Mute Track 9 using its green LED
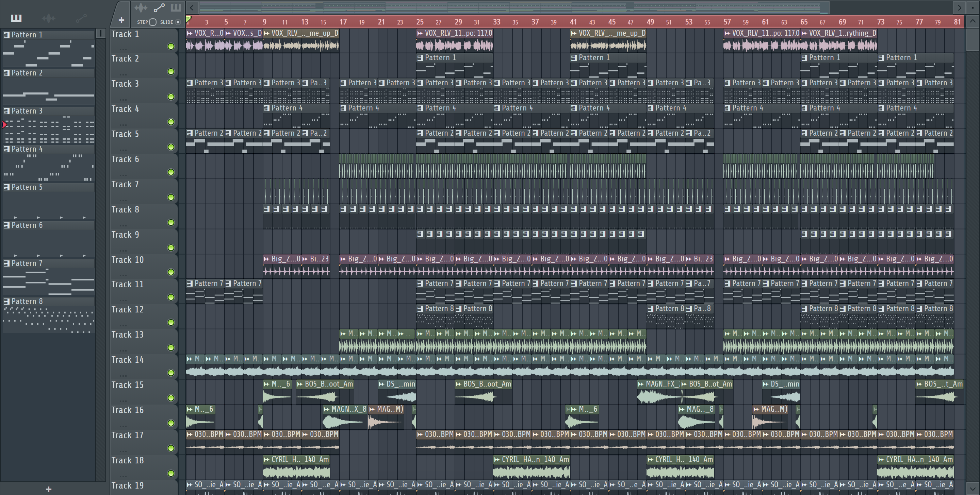The height and width of the screenshot is (495, 980). pos(171,247)
